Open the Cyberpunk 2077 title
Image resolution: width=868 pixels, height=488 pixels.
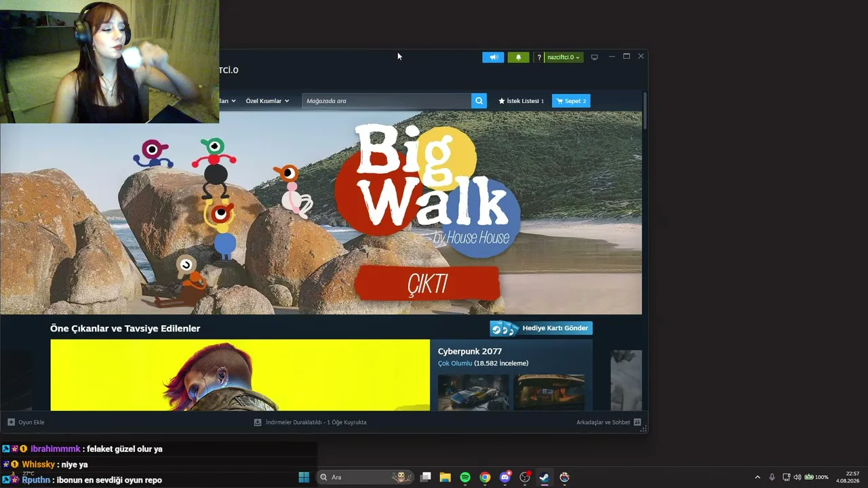coord(470,351)
